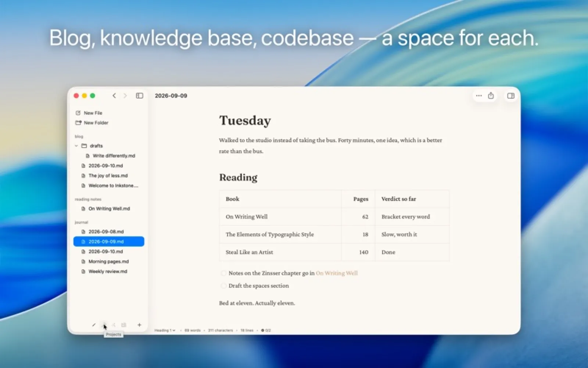The width and height of the screenshot is (588, 368).
Task: Open the share icon in the toolbar
Action: [491, 96]
